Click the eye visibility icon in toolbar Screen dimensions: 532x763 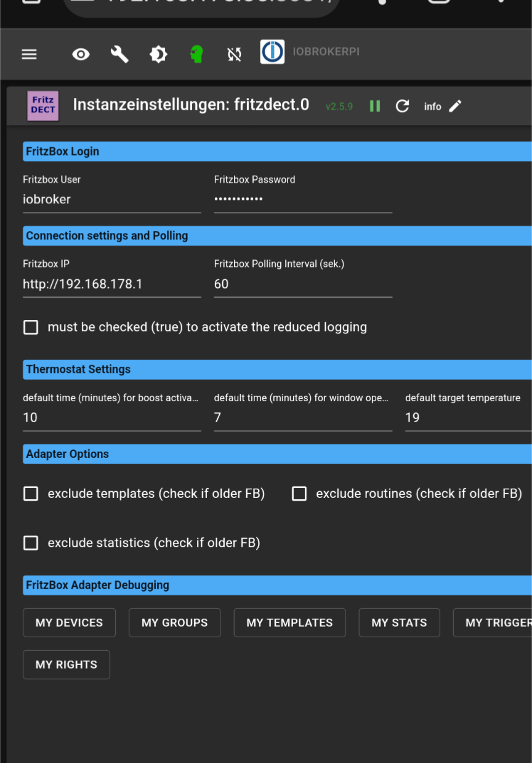point(81,54)
